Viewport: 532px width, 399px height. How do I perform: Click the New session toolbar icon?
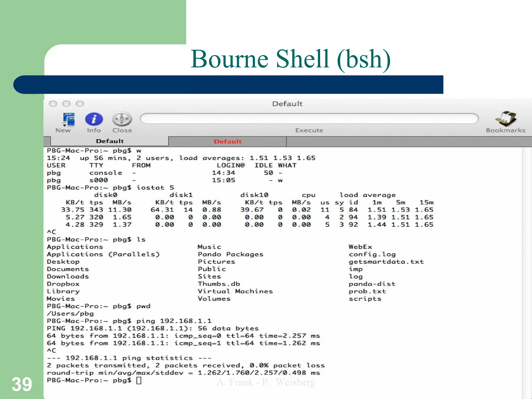point(69,119)
